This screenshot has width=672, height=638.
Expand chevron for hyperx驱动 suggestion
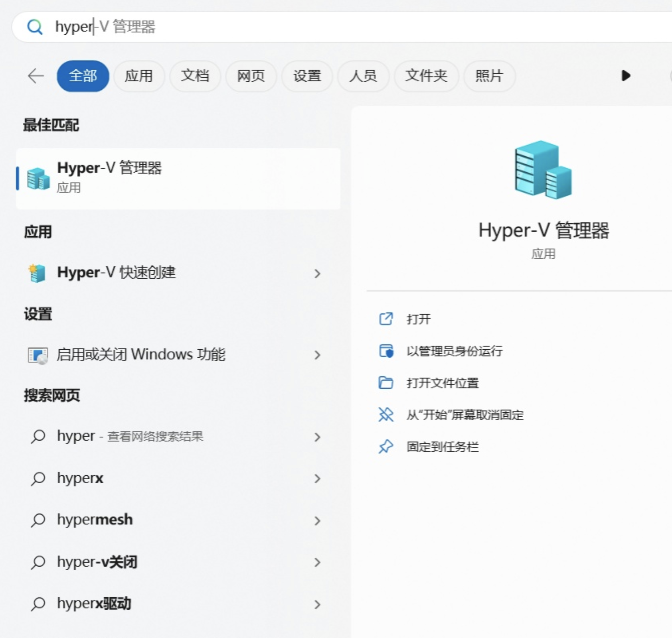click(x=317, y=605)
